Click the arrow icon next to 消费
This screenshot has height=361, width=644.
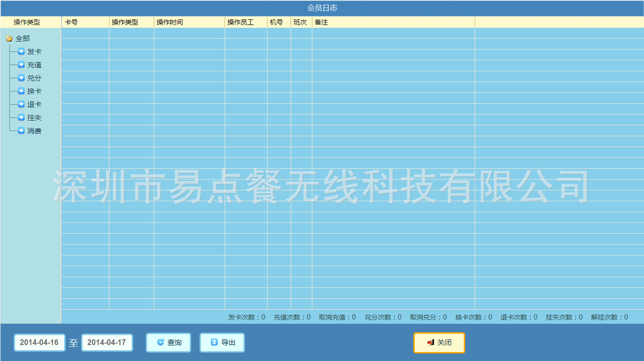pos(21,131)
